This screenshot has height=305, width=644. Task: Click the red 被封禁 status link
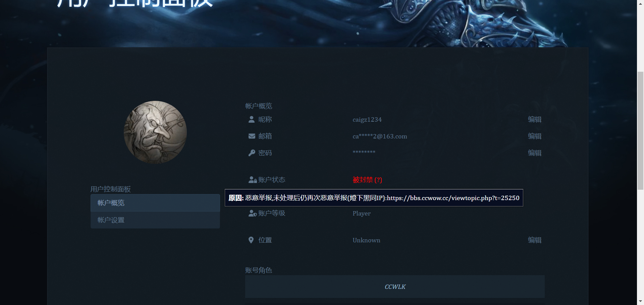point(362,180)
